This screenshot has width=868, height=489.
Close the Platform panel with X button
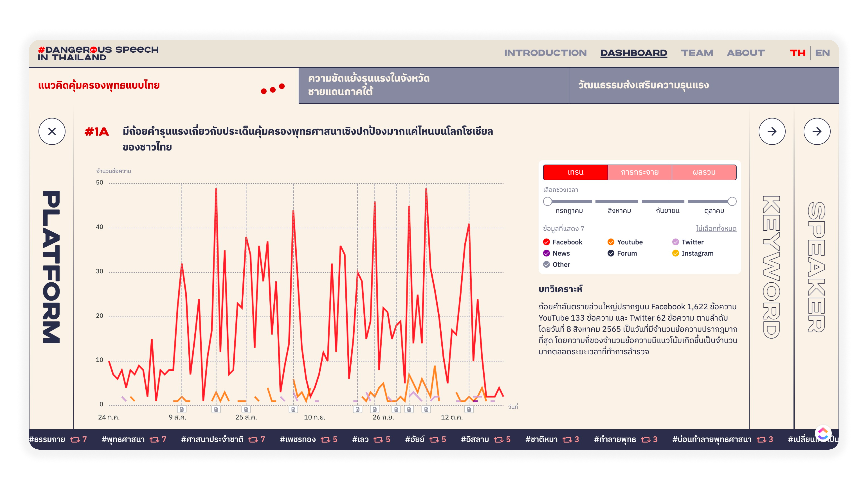[x=52, y=131]
